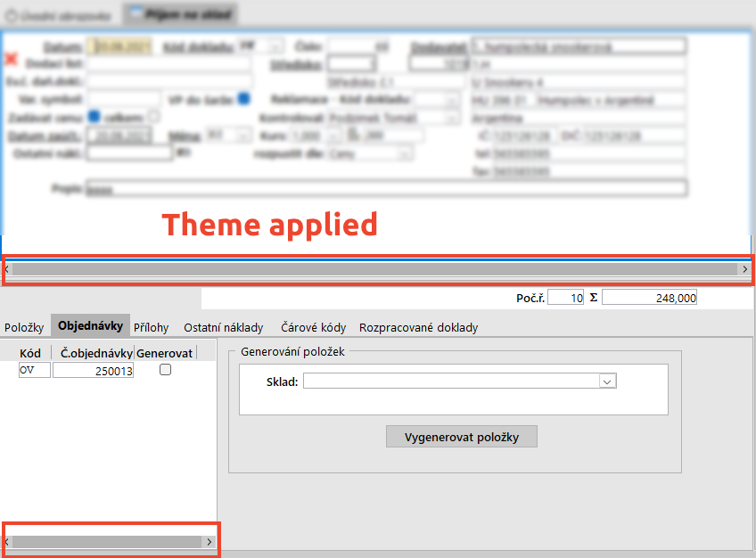This screenshot has width=756, height=558.
Task: Toggle the celkem checkbox
Action: 153,117
